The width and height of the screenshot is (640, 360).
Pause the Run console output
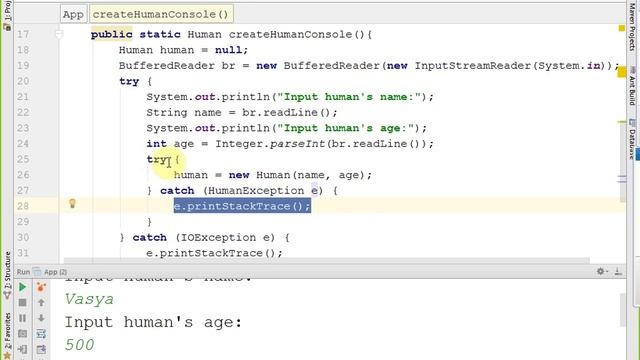click(x=22, y=318)
